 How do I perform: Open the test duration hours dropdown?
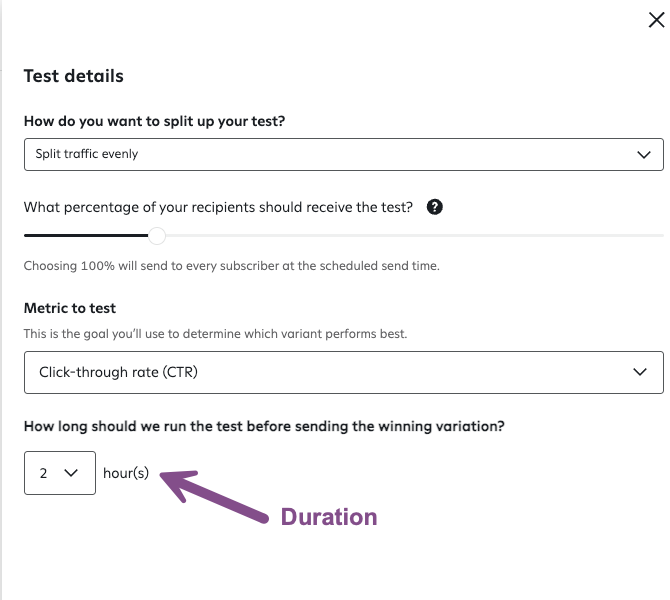pyautogui.click(x=59, y=473)
